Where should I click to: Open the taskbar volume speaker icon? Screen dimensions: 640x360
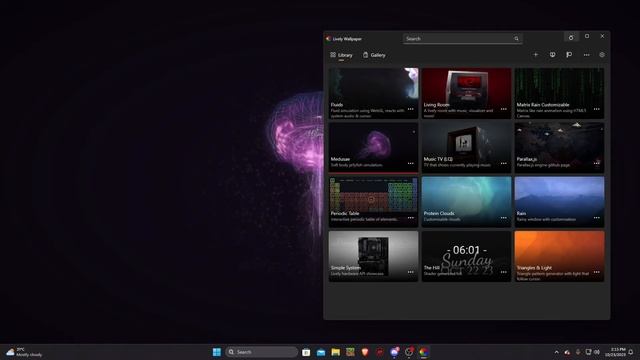tap(597, 352)
